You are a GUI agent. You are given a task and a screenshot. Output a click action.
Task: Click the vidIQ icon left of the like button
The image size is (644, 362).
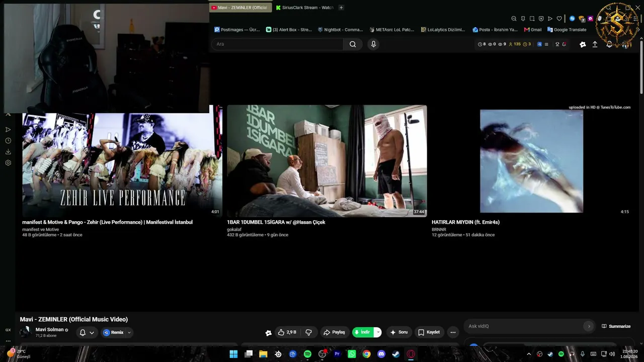(269, 333)
